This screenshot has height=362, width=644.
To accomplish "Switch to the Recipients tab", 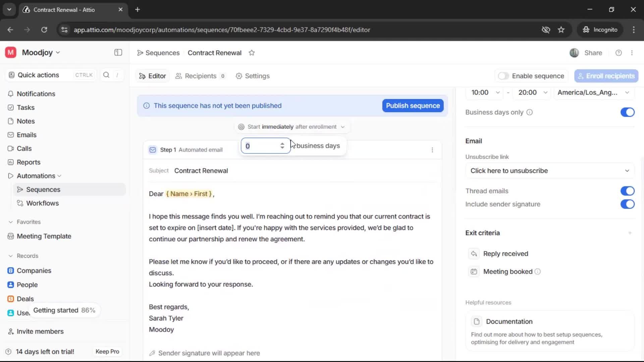I will tap(200, 76).
